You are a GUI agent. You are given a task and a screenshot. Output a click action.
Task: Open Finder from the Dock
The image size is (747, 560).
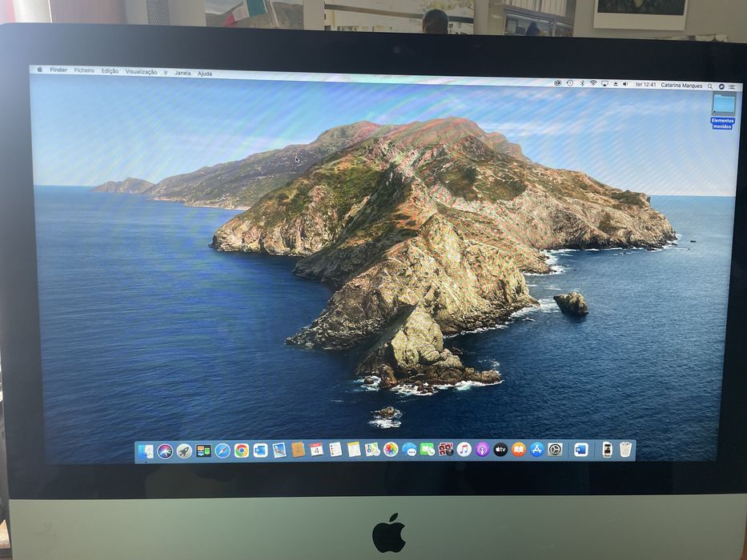[x=146, y=451]
